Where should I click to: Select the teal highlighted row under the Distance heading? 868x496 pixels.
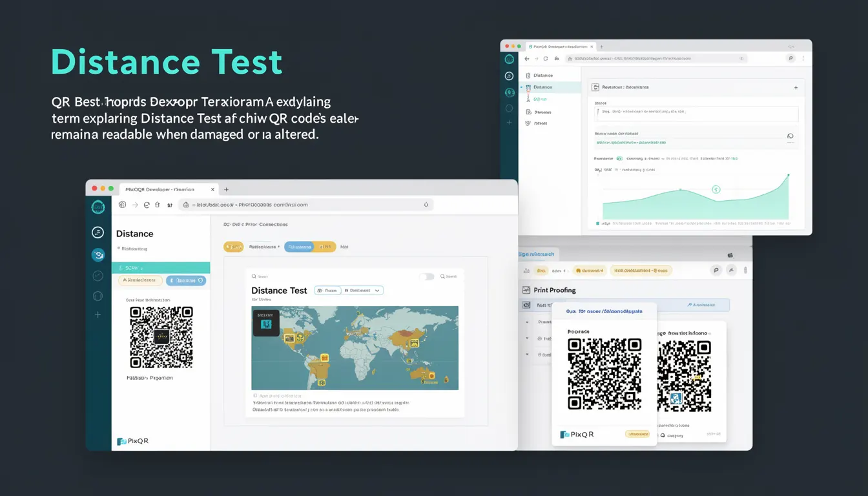(161, 267)
